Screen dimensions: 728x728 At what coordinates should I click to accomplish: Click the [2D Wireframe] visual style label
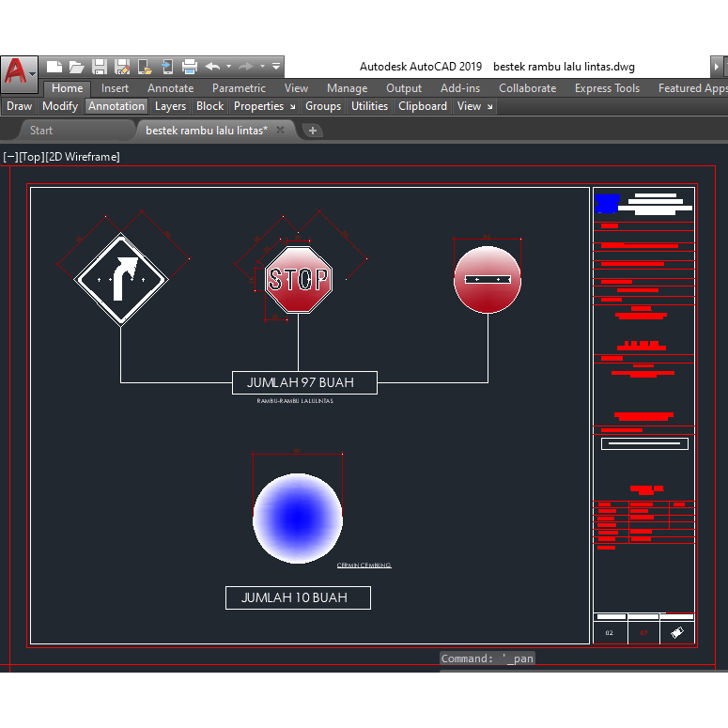83,157
